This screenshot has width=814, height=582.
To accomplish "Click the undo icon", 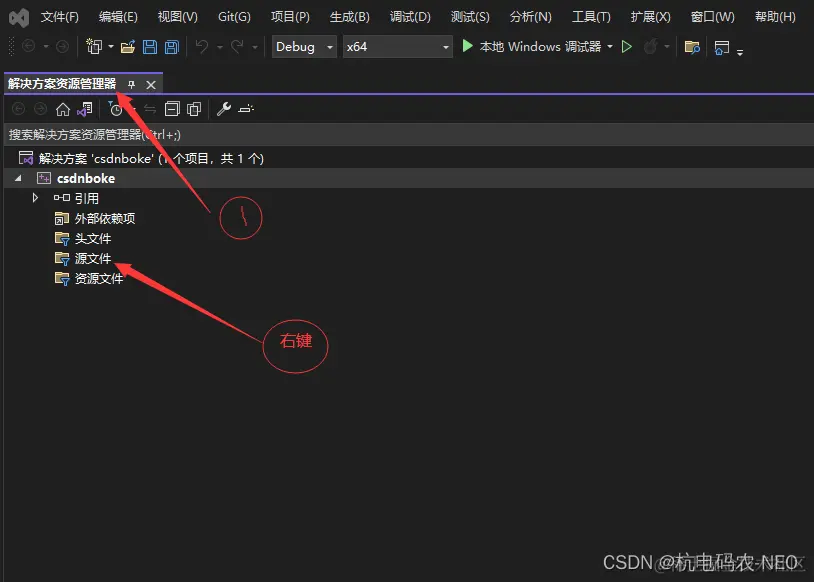I will tap(202, 47).
